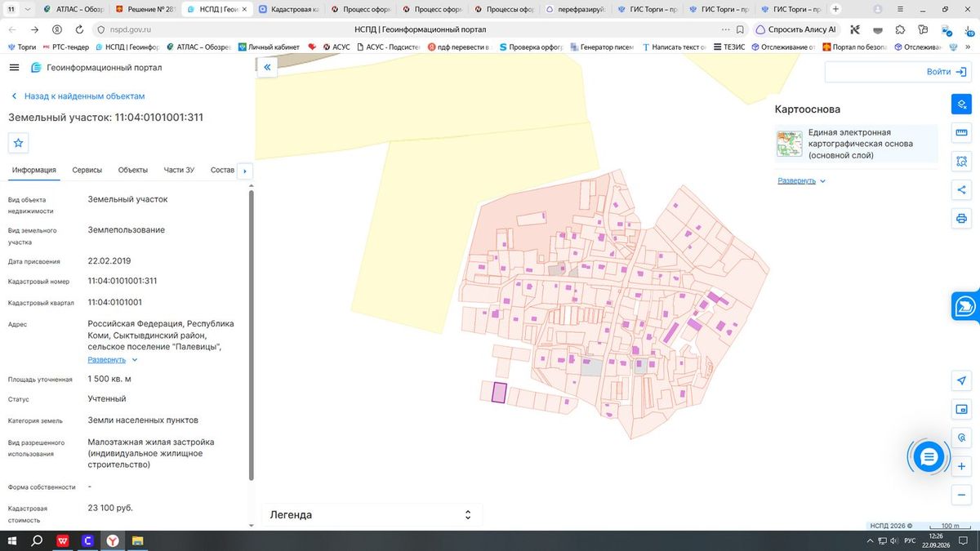980x551 pixels.
Task: Expand the Легенда panel
Action: point(372,515)
